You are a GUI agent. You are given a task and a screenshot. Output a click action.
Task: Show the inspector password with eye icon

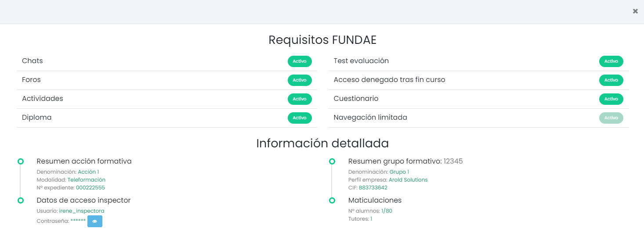point(94,221)
